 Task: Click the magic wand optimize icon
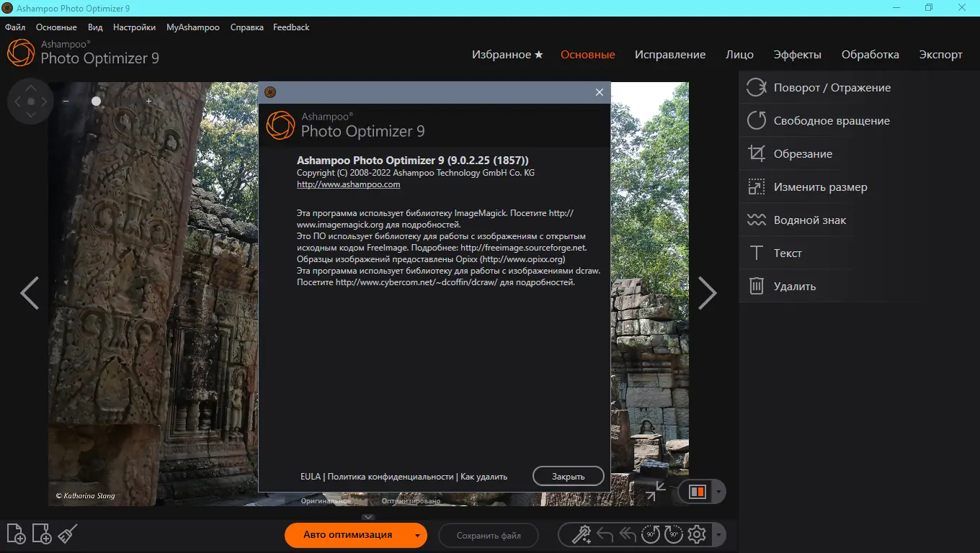[x=581, y=534]
